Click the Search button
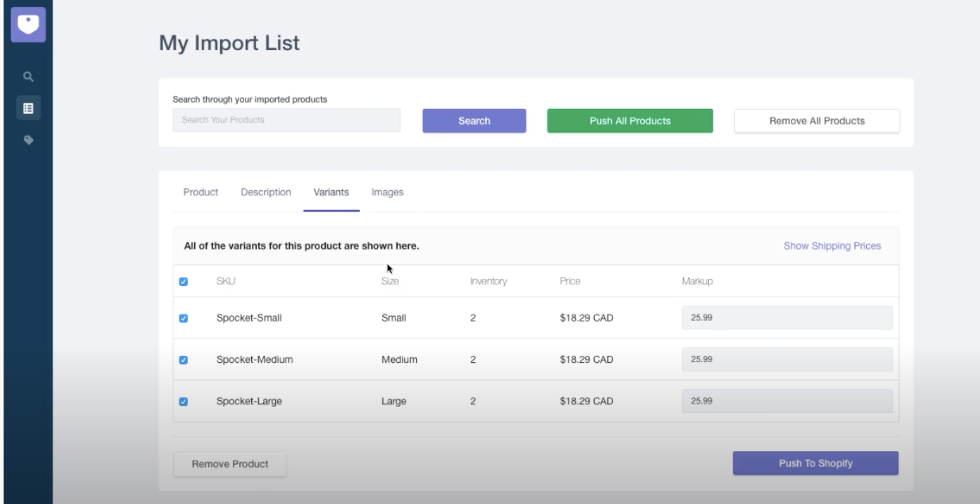The height and width of the screenshot is (504, 980). [x=474, y=121]
